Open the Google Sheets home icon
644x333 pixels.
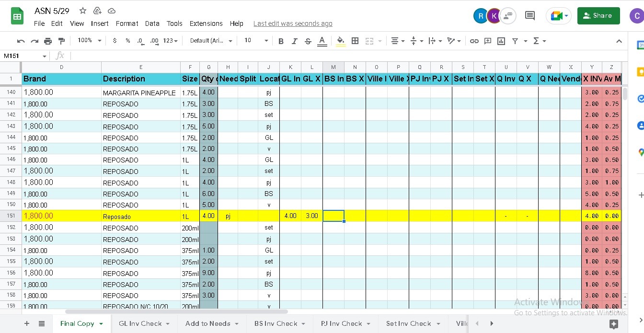click(17, 17)
